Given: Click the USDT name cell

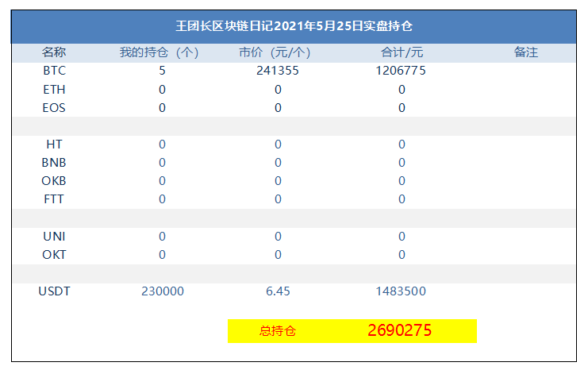Looking at the screenshot, I should (x=55, y=291).
